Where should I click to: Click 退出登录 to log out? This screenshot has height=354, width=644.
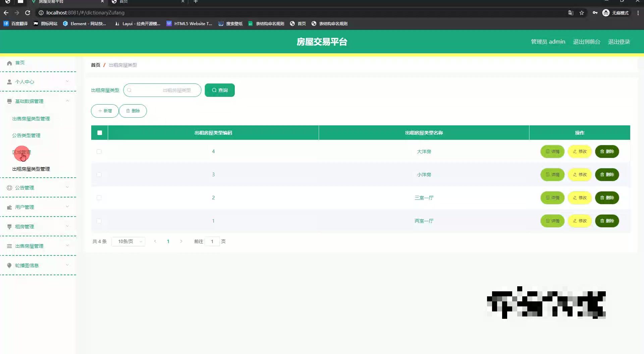coord(619,42)
